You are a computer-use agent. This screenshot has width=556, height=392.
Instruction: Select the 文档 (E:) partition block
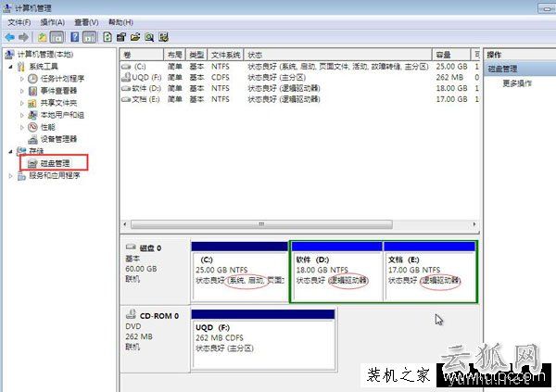pyautogui.click(x=429, y=271)
